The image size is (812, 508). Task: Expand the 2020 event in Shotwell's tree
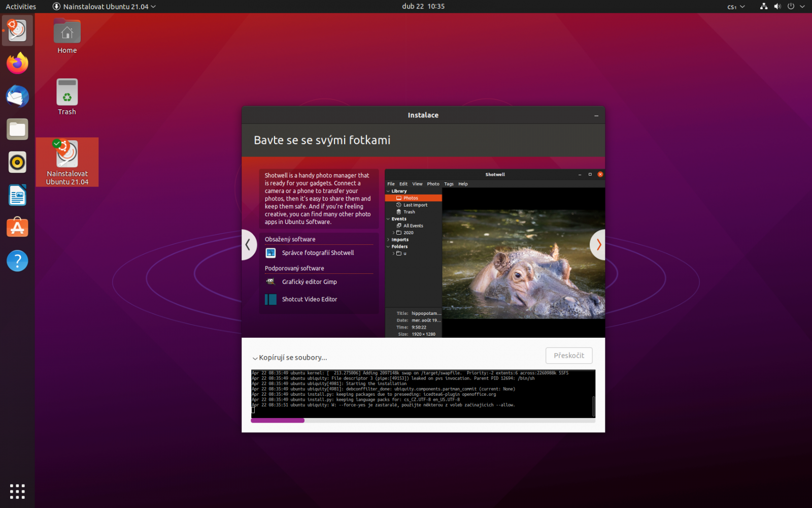click(x=393, y=232)
